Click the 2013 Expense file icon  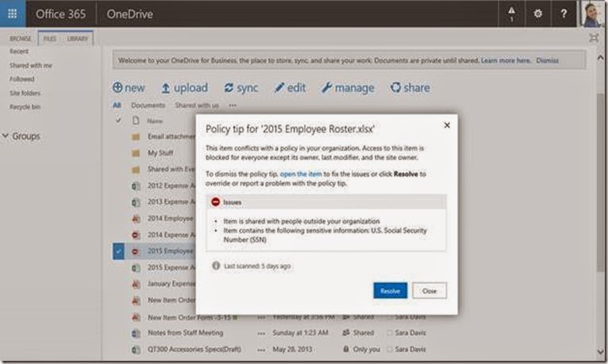135,202
